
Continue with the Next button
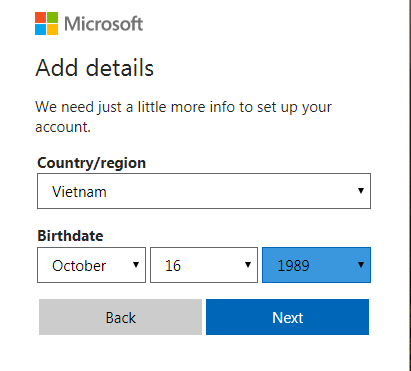[x=287, y=317]
